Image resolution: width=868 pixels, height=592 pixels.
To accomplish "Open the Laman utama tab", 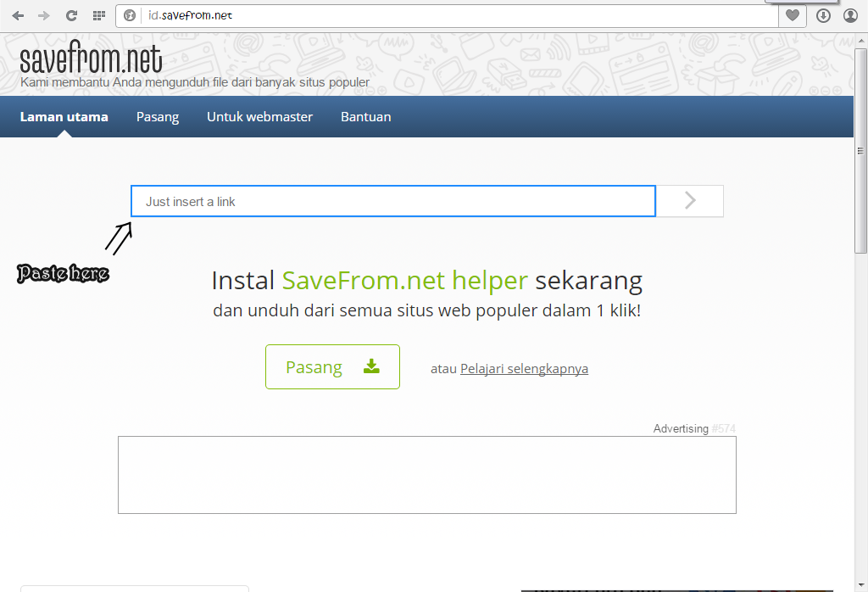I will point(64,117).
